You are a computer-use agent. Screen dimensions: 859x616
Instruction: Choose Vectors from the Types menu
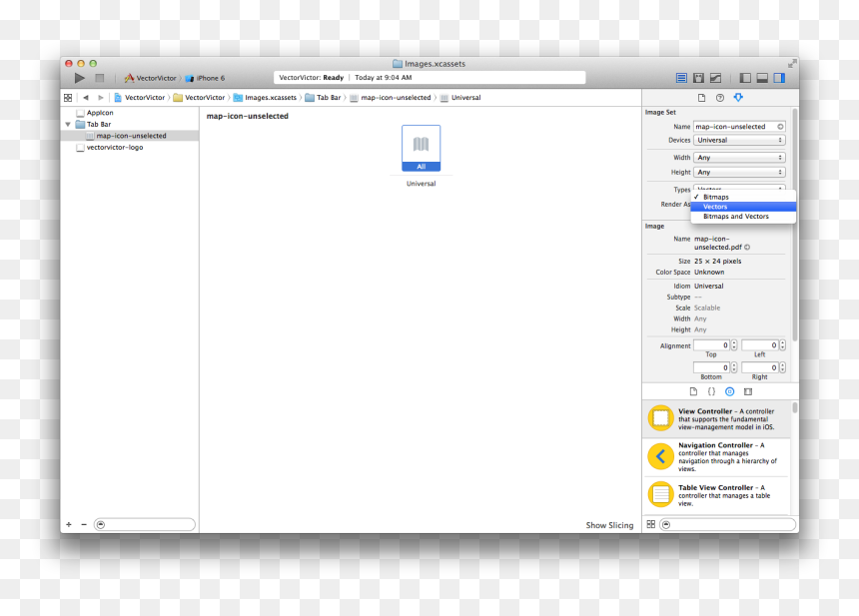tap(743, 207)
